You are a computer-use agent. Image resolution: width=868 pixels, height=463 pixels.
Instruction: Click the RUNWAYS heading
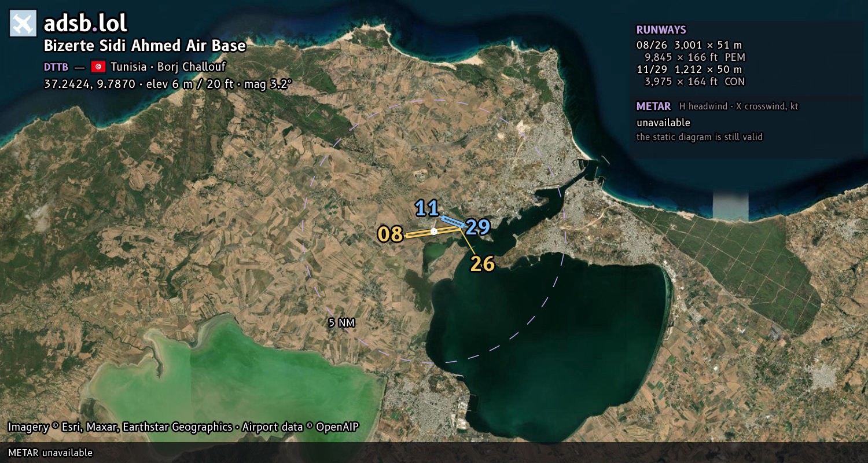(661, 30)
